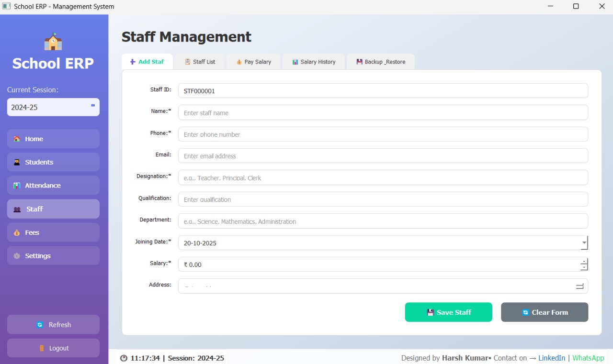Expand the Joining Date calendar dropdown
Screen dimensions: 613x364
click(x=584, y=243)
